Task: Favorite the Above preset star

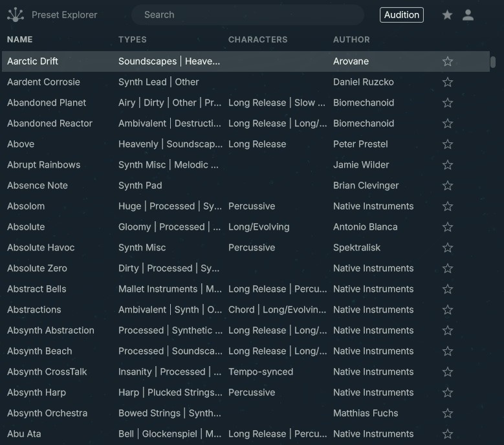Action: point(448,144)
